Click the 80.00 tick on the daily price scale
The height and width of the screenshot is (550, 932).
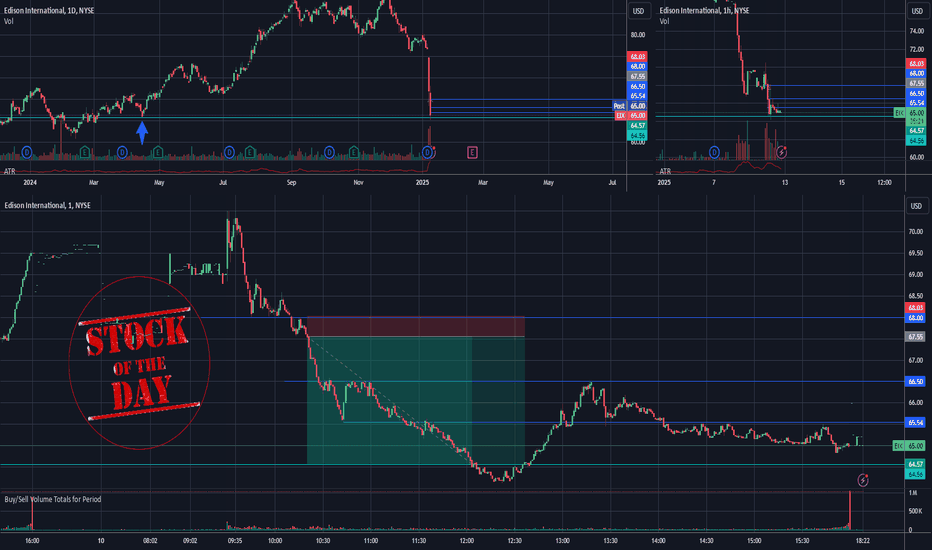pyautogui.click(x=638, y=34)
